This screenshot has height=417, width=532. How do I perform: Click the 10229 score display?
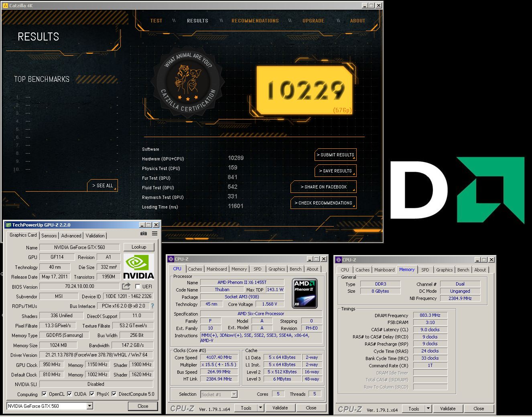(305, 90)
